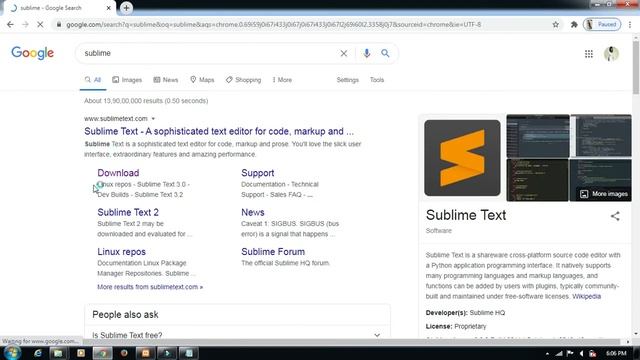Screen dimensions: 640x360
Task: Bookmark this page with the star icon
Action: (x=556, y=24)
